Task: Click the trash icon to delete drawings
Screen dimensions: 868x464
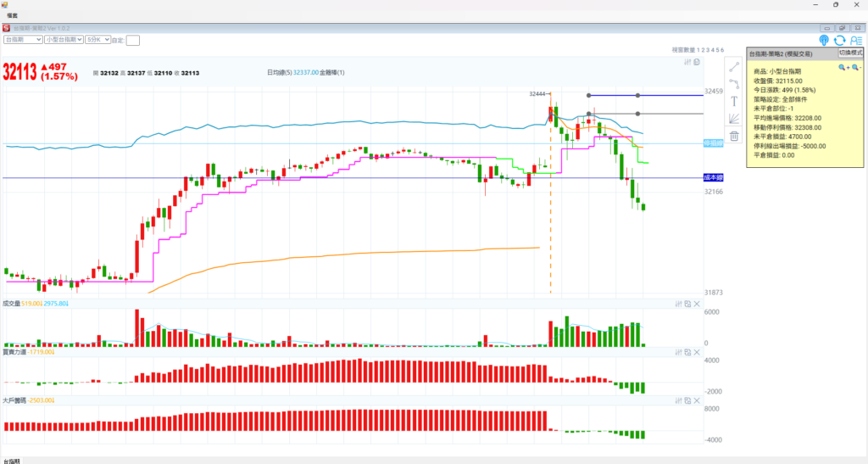Action: click(x=734, y=135)
